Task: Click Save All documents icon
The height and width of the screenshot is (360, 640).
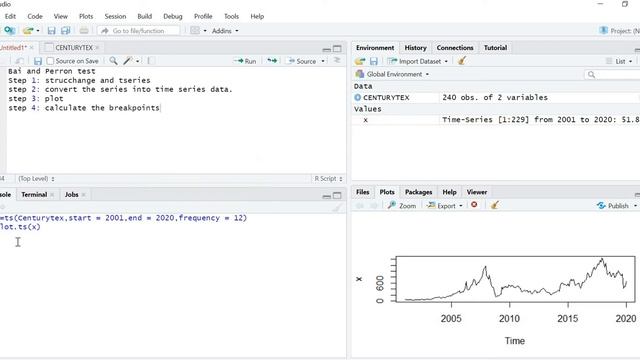Action: (x=65, y=31)
